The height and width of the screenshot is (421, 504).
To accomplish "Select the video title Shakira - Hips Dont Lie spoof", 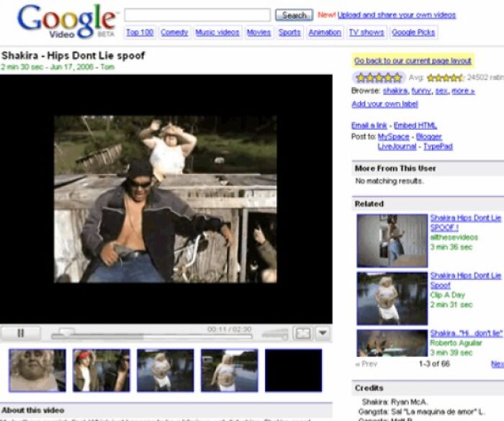I will 73,55.
